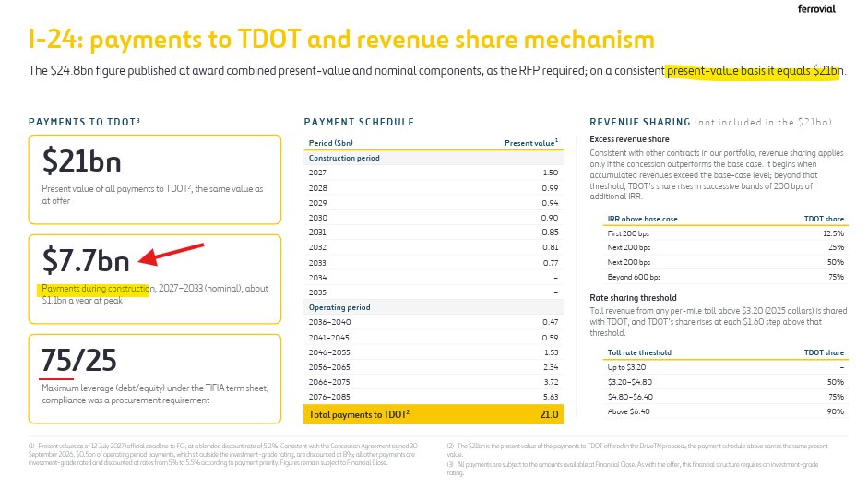868x489 pixels.
Task: Click footnote (2) about the $21bn
Action: pyautogui.click(x=637, y=449)
